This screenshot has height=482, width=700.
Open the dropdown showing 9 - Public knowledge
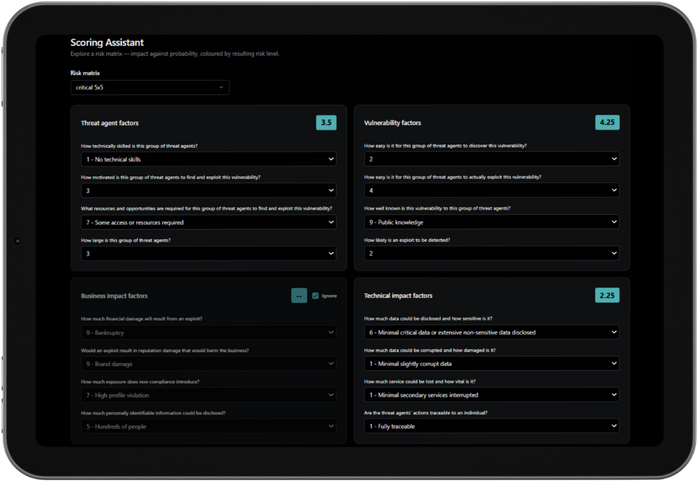(x=492, y=222)
